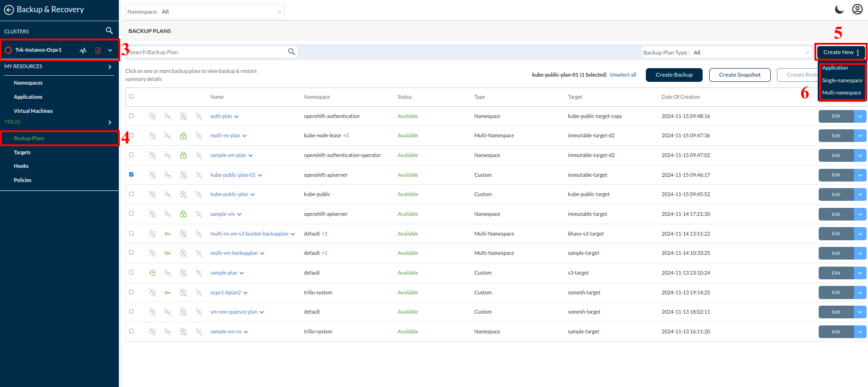This screenshot has height=387, width=868.
Task: Focus the Search Backup Plan field
Action: point(207,52)
